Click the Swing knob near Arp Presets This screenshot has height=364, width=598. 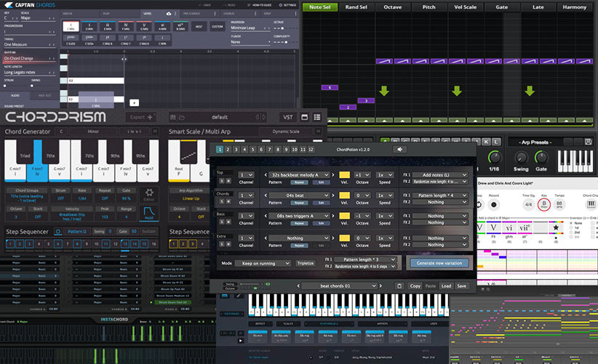pyautogui.click(x=521, y=157)
